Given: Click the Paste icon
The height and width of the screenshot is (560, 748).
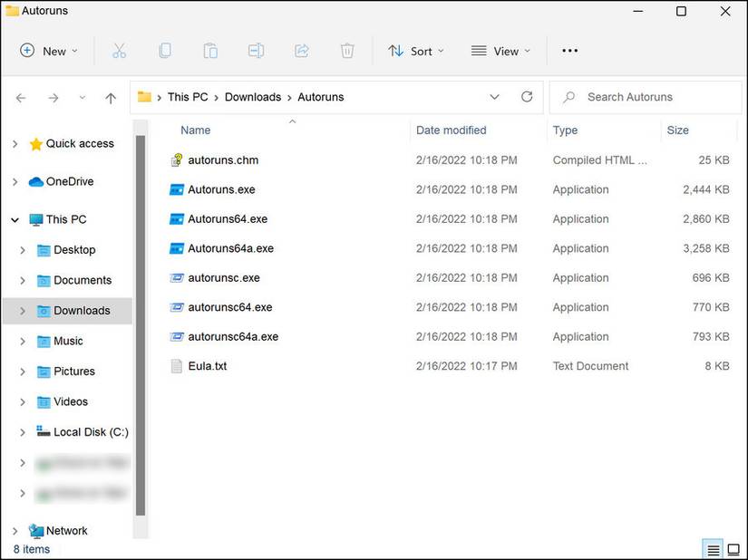Looking at the screenshot, I should pos(210,51).
